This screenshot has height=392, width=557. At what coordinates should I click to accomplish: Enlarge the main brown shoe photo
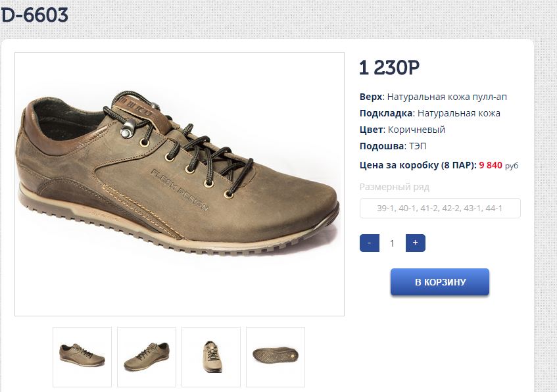click(x=180, y=184)
